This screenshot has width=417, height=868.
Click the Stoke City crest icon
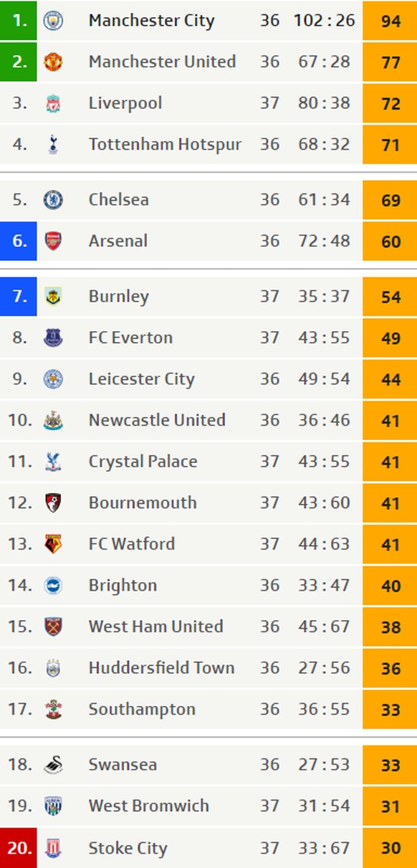[53, 849]
